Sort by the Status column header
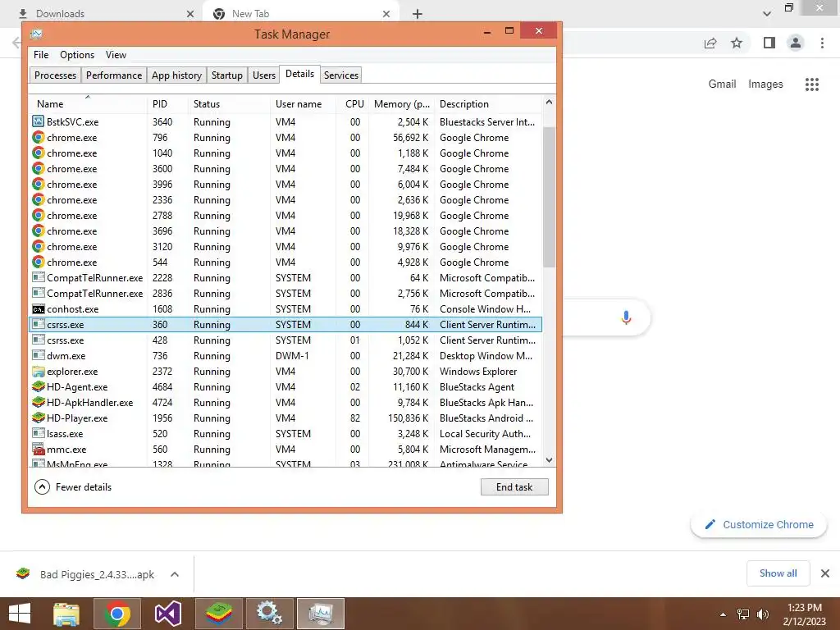Image resolution: width=840 pixels, height=630 pixels. (x=230, y=104)
